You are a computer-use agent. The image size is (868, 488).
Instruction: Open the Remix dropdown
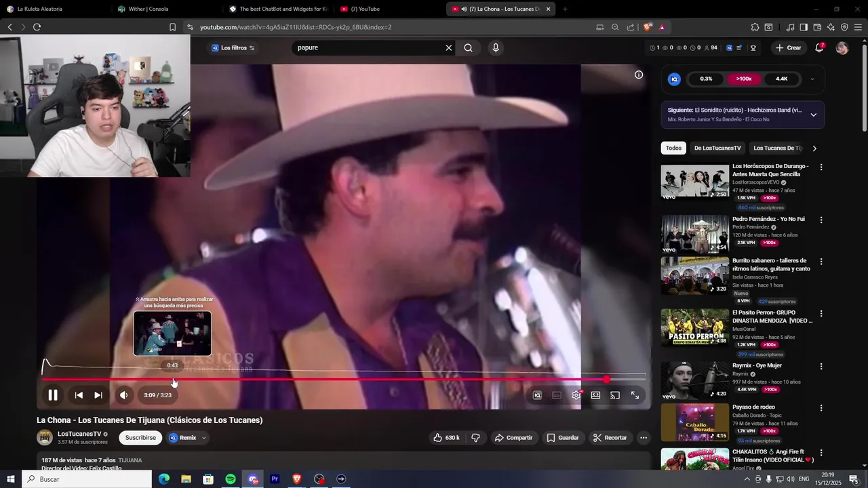pyautogui.click(x=187, y=438)
